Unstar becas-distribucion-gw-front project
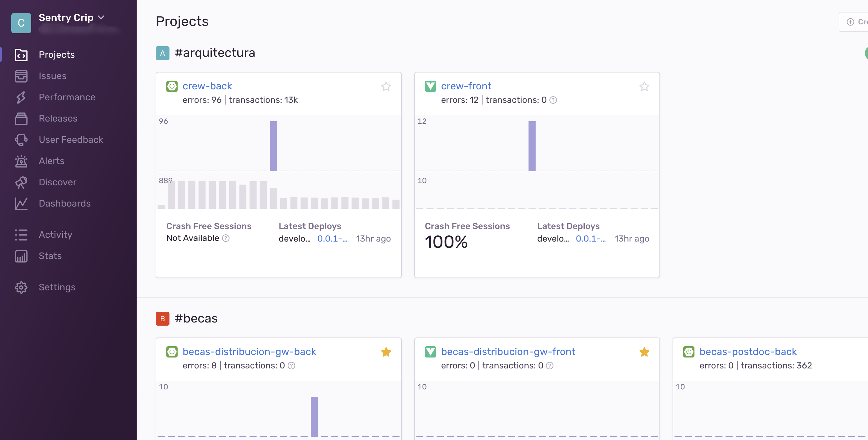The image size is (868, 440). tap(644, 352)
